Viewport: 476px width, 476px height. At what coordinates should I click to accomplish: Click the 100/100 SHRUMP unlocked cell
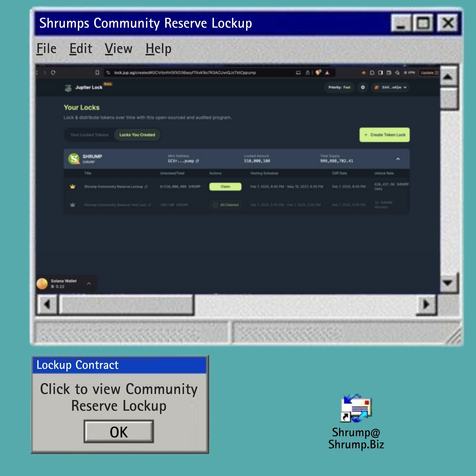click(x=174, y=205)
